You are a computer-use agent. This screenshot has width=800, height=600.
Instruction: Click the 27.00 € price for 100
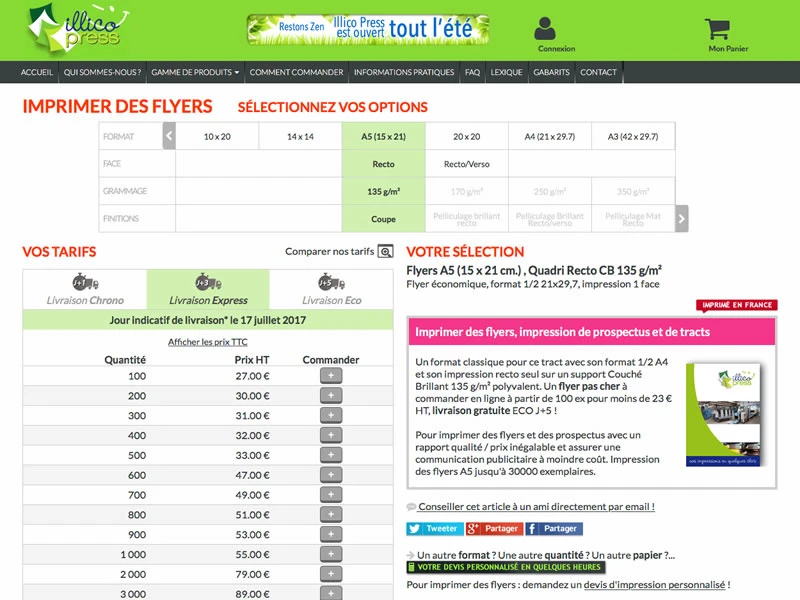click(253, 376)
